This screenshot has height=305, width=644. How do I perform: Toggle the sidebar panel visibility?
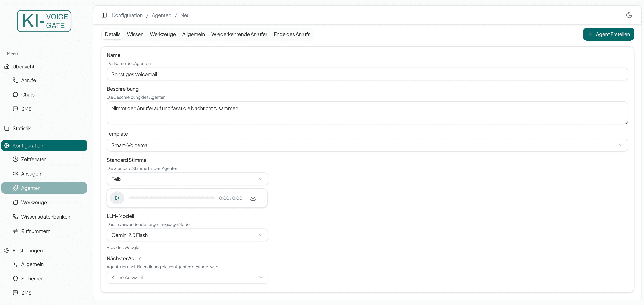(104, 15)
